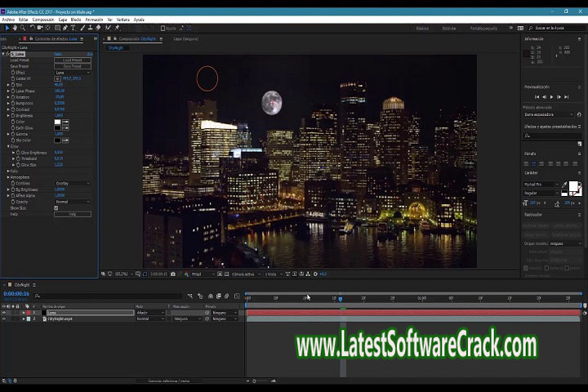This screenshot has height=392, width=588.
Task: Click the Sky Color black swatch
Action: [x=57, y=140]
